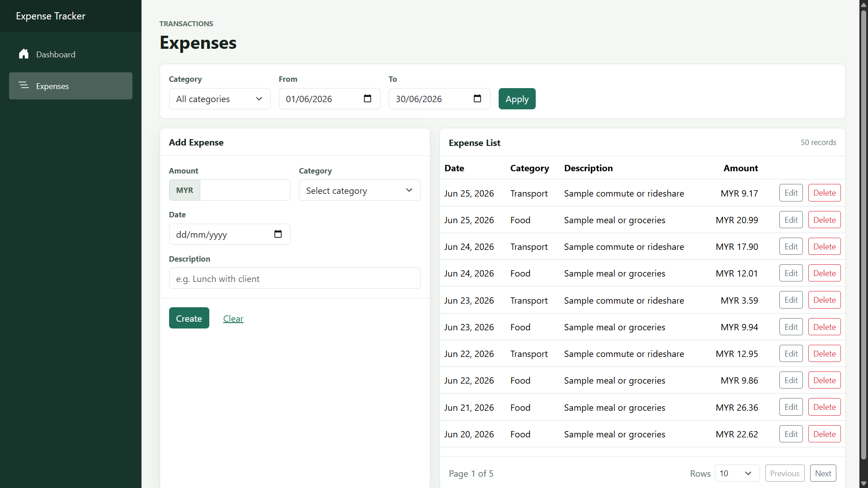Image resolution: width=868 pixels, height=488 pixels.
Task: Delete the MYR 9.86 Food expense
Action: (825, 380)
